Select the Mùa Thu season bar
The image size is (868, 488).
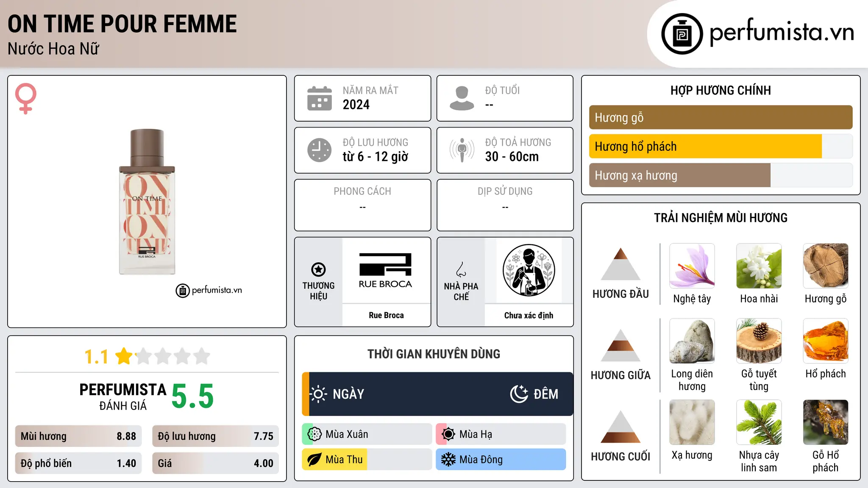point(367,460)
